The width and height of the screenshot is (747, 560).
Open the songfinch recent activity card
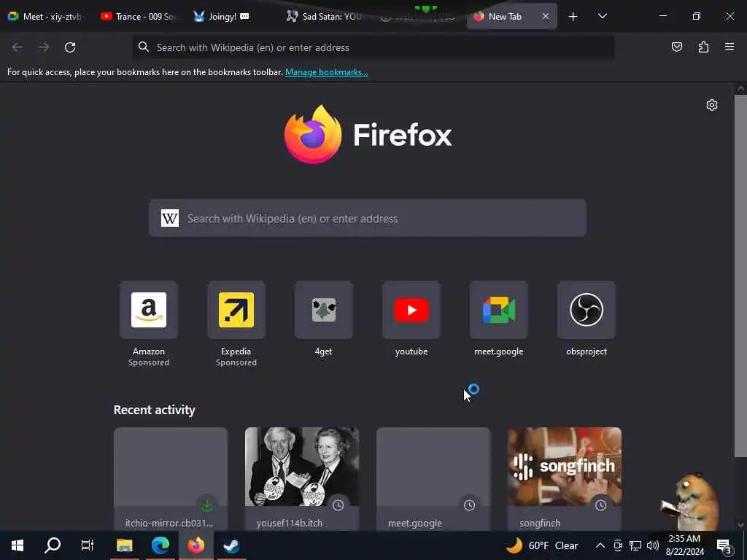[x=565, y=478]
